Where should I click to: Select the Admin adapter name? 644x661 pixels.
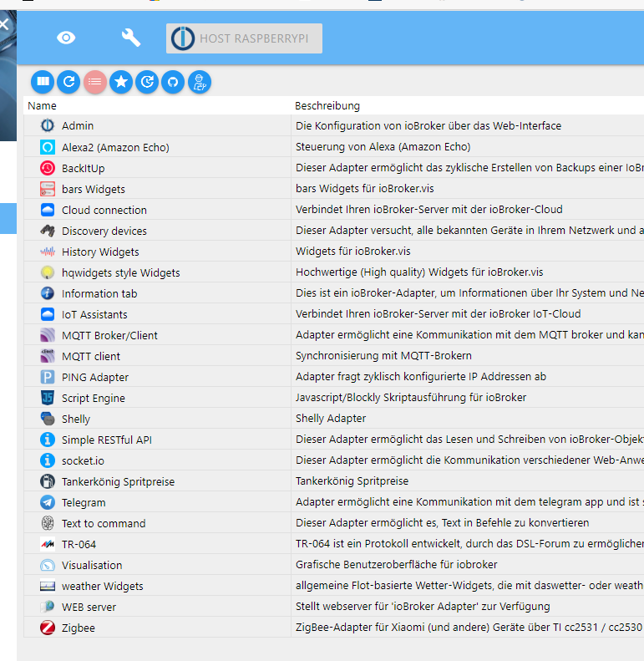tap(78, 125)
